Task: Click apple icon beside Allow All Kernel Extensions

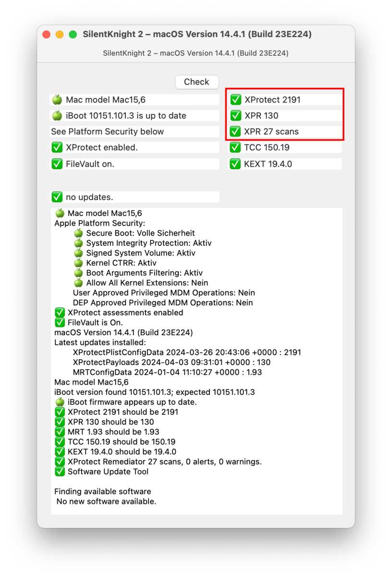Action: (x=78, y=283)
